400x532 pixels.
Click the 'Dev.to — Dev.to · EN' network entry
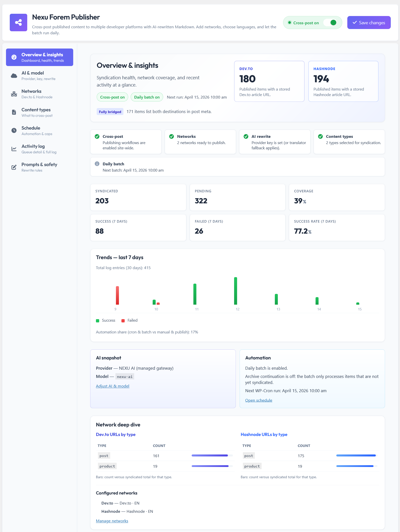120,503
